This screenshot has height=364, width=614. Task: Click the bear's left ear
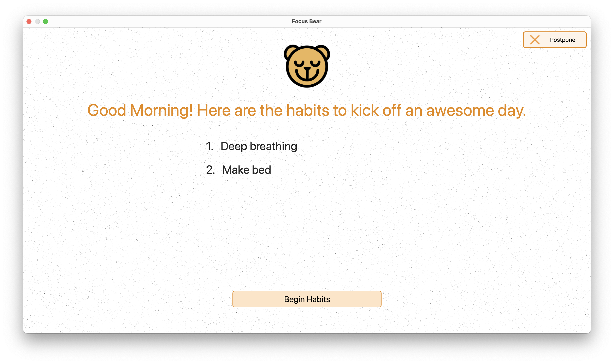pyautogui.click(x=291, y=52)
